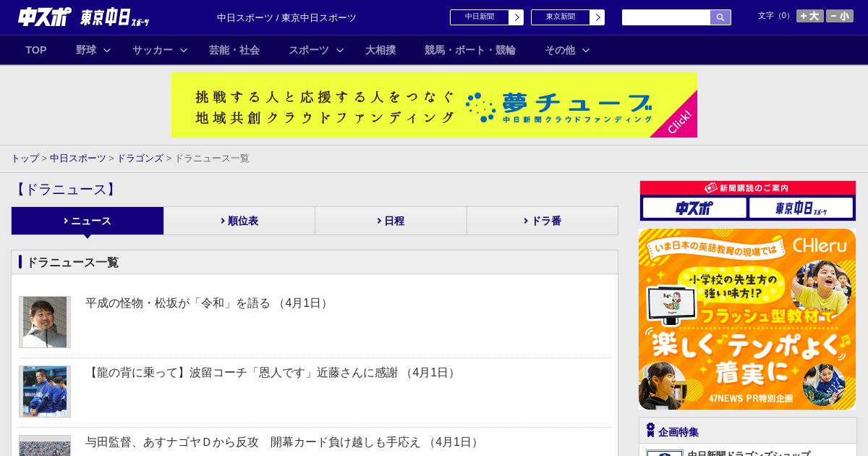
Task: Click the 夢チューブ crowdfunding banner ad
Action: [434, 105]
